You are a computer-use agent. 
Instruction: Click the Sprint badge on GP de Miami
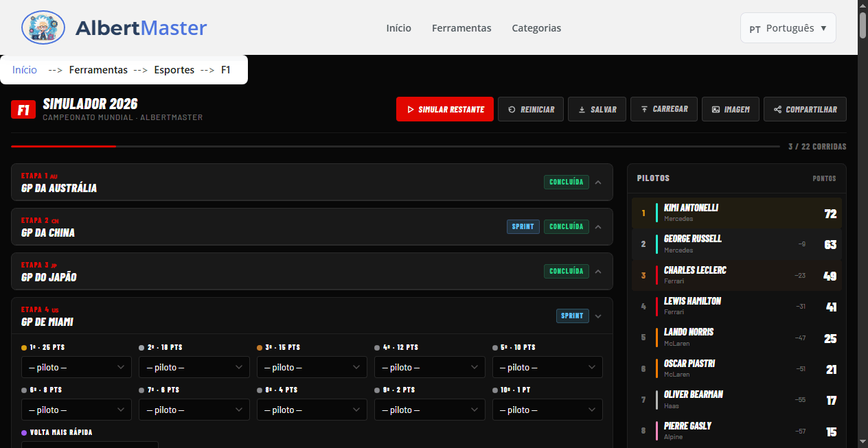point(572,316)
